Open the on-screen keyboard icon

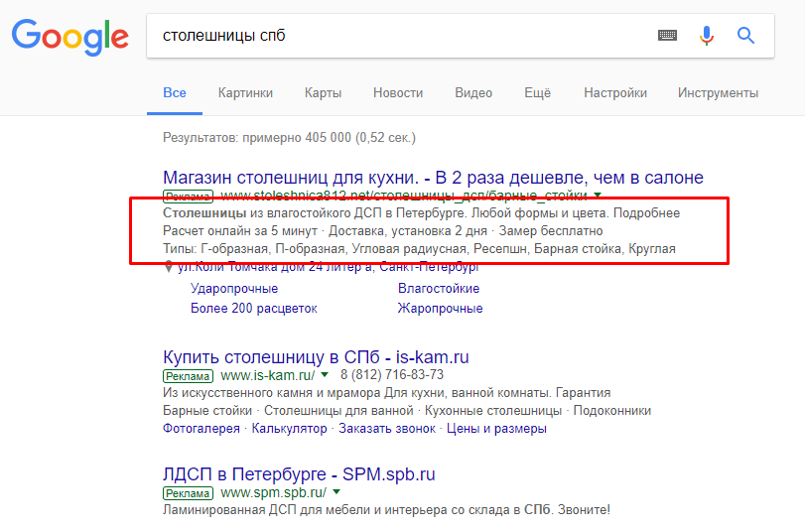(x=667, y=36)
